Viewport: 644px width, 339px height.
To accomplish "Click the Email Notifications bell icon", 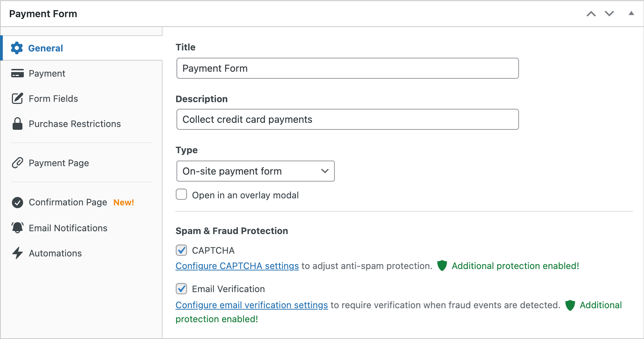I will click(x=18, y=228).
